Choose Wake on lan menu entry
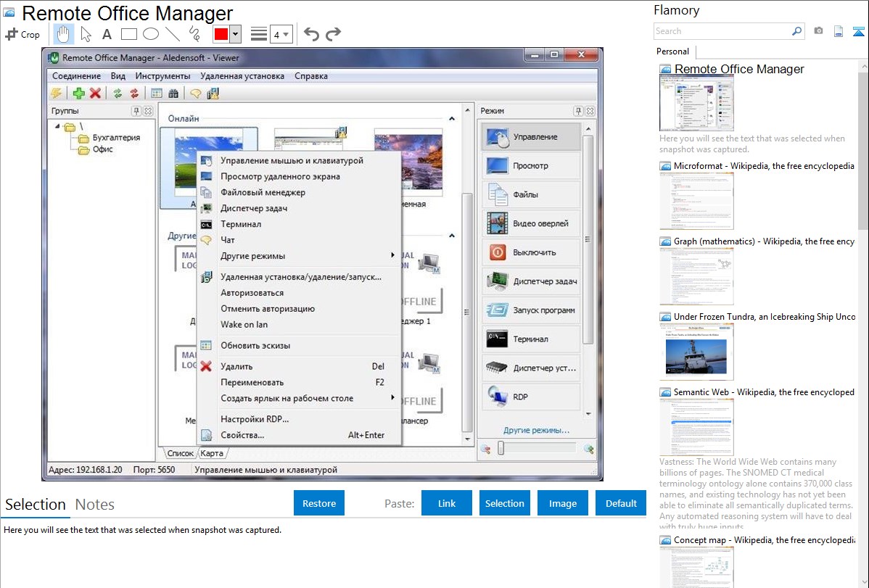 [300, 325]
